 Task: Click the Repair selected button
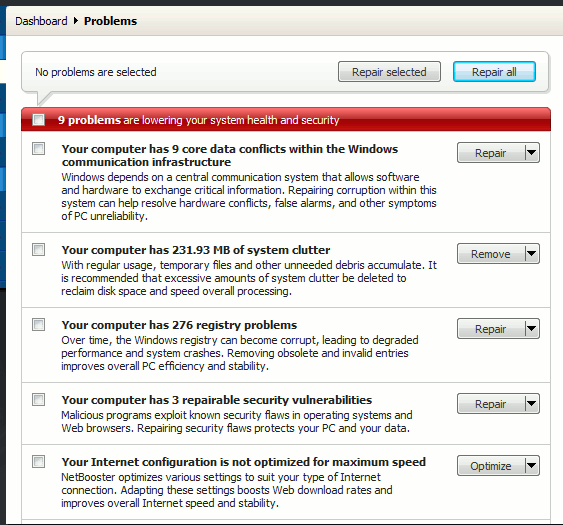[389, 72]
